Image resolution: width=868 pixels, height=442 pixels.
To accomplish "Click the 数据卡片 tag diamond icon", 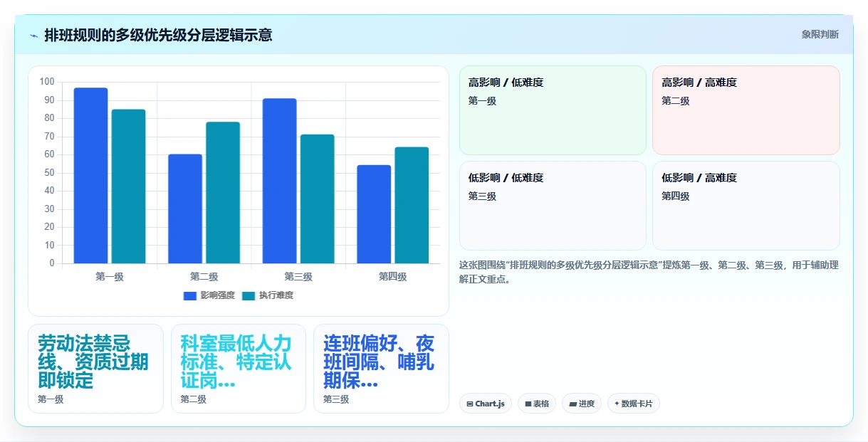I will coord(617,404).
